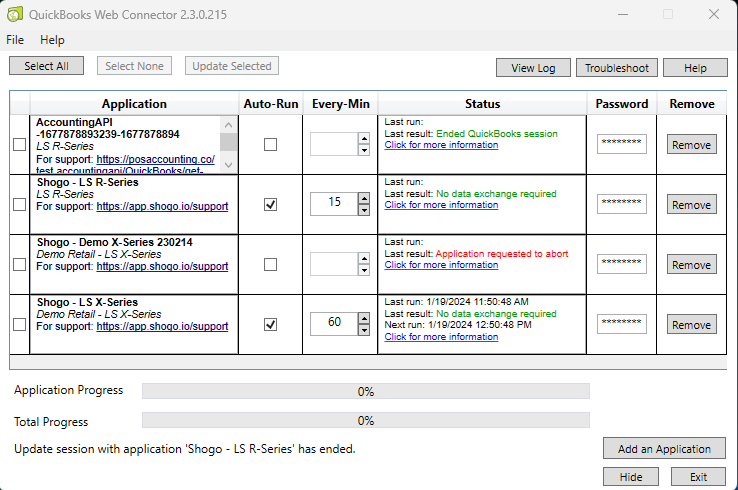Click the 'Next run: 1/19/2024 12:50:48 PM' text
738x490 pixels.
(458, 325)
